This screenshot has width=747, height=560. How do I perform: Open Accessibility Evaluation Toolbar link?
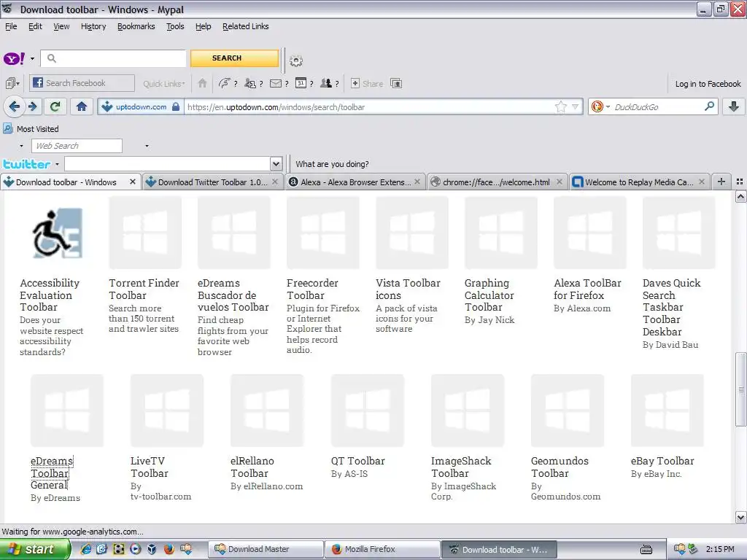point(50,295)
